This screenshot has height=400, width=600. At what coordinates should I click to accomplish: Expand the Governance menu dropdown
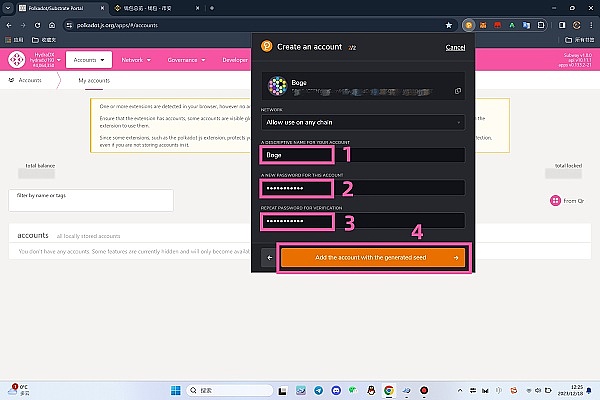(187, 60)
